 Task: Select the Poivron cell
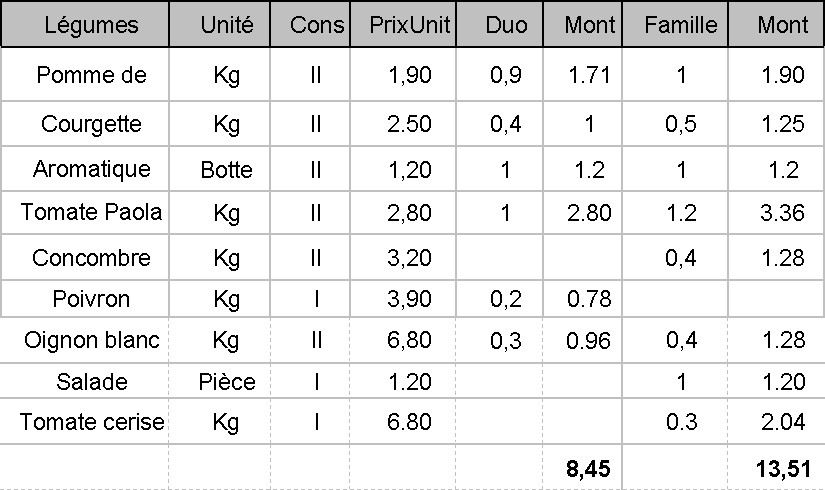tap(91, 299)
